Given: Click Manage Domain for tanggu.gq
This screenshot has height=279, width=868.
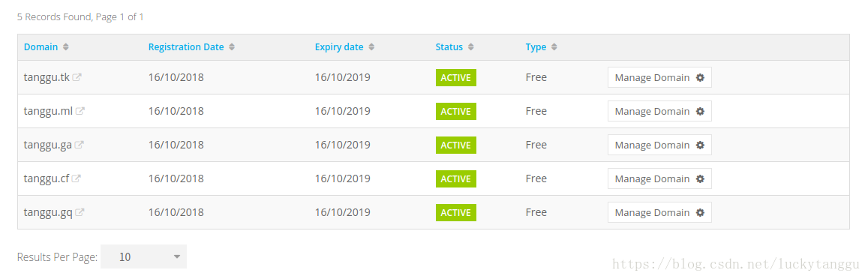Looking at the screenshot, I should point(659,212).
